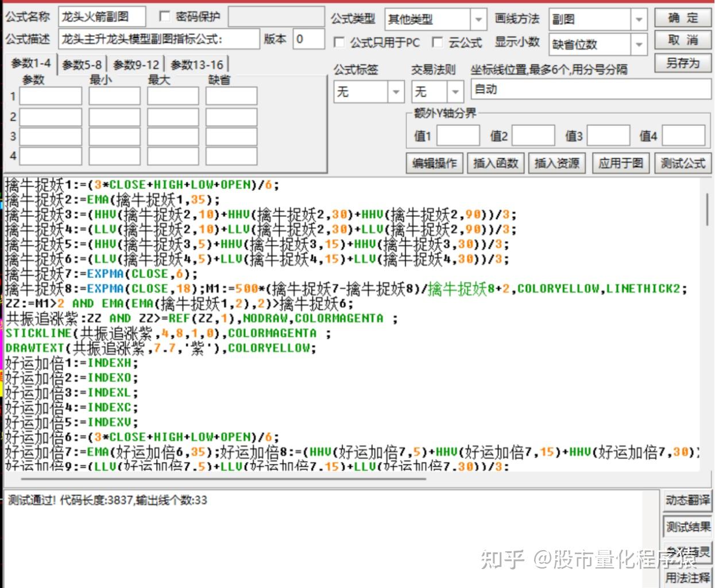Click the 插入函数 button
The image size is (715, 588).
(x=496, y=164)
